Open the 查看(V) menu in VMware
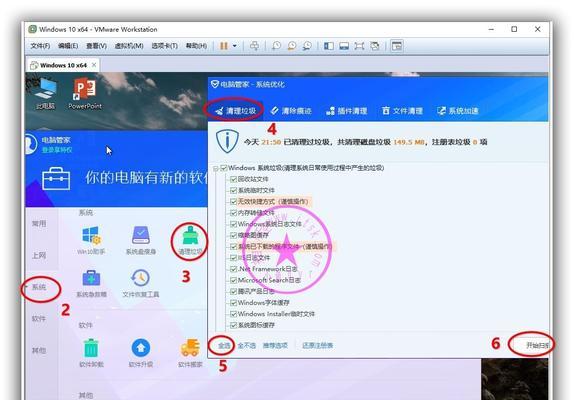The width and height of the screenshot is (574, 400). click(x=96, y=46)
